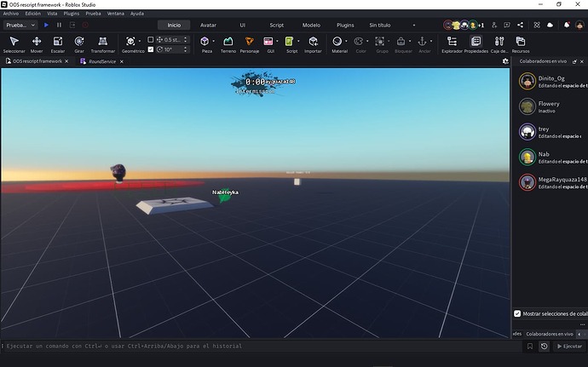The width and height of the screenshot is (588, 367).
Task: Open the Personaje tool
Action: tap(250, 44)
